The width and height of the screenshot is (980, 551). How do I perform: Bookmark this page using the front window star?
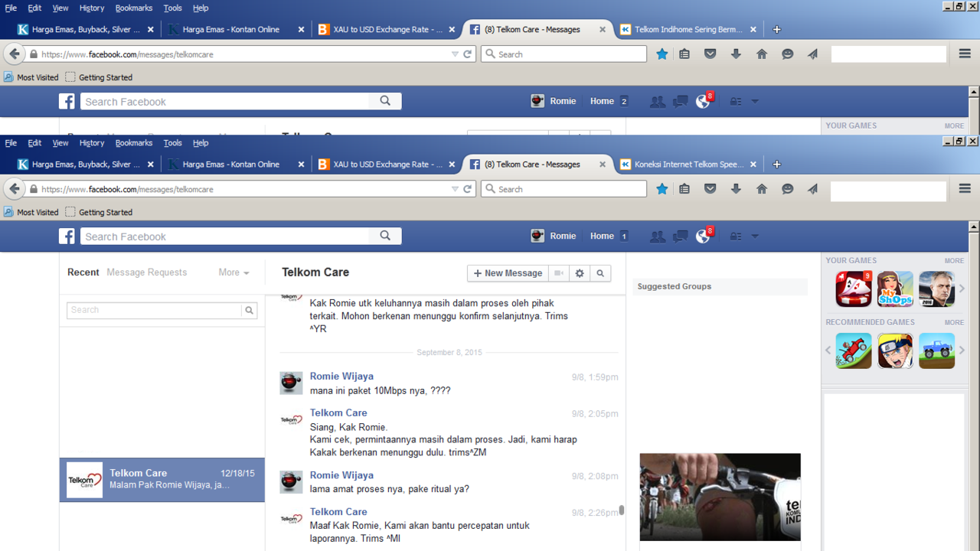click(662, 189)
